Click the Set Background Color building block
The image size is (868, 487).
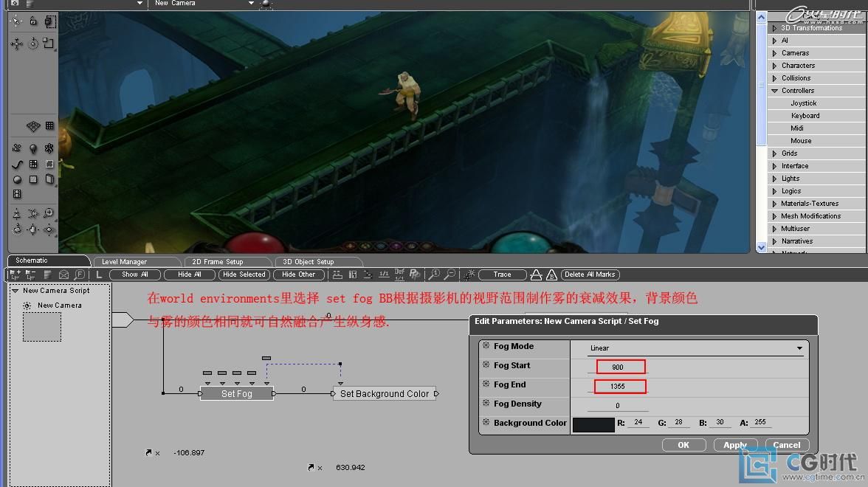click(385, 393)
